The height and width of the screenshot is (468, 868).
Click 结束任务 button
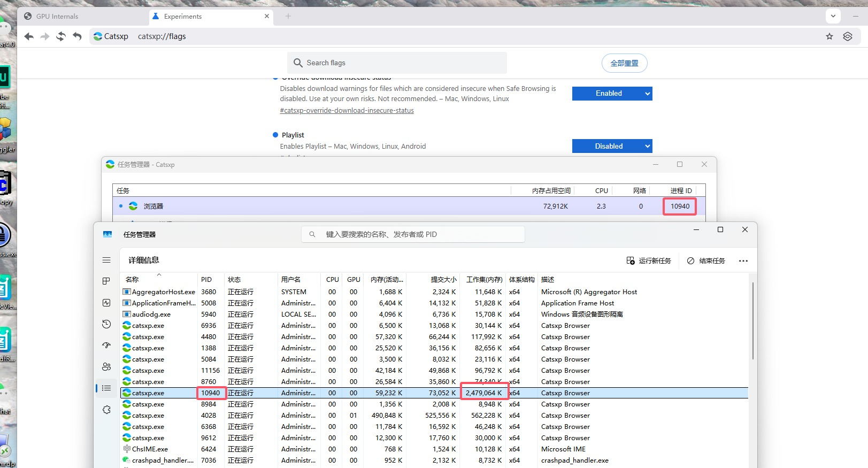(706, 260)
